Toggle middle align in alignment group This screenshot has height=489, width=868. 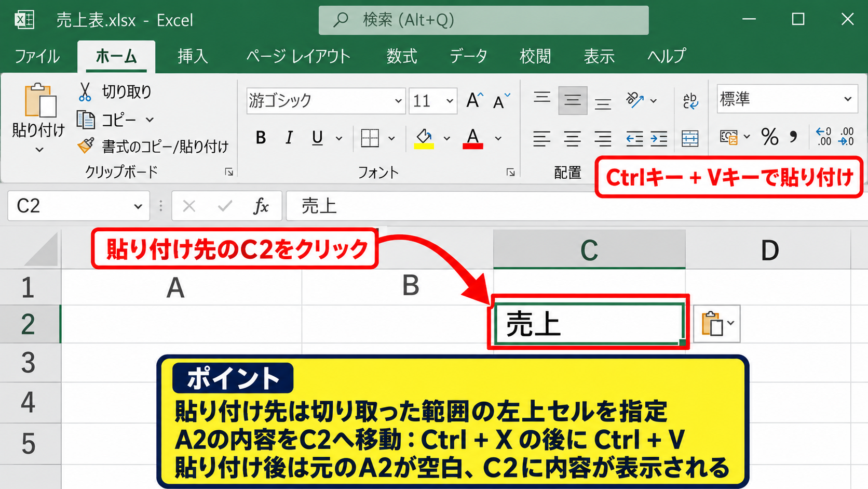point(573,100)
